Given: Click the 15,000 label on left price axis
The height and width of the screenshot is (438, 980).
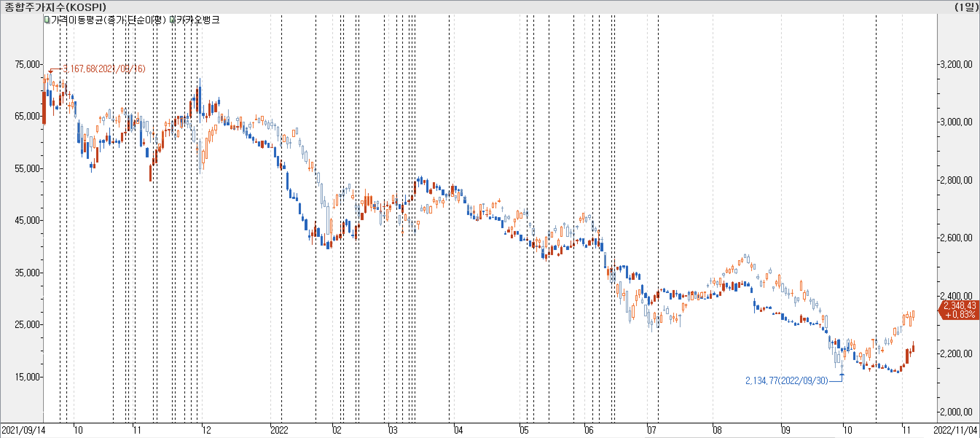Looking at the screenshot, I should (27, 377).
